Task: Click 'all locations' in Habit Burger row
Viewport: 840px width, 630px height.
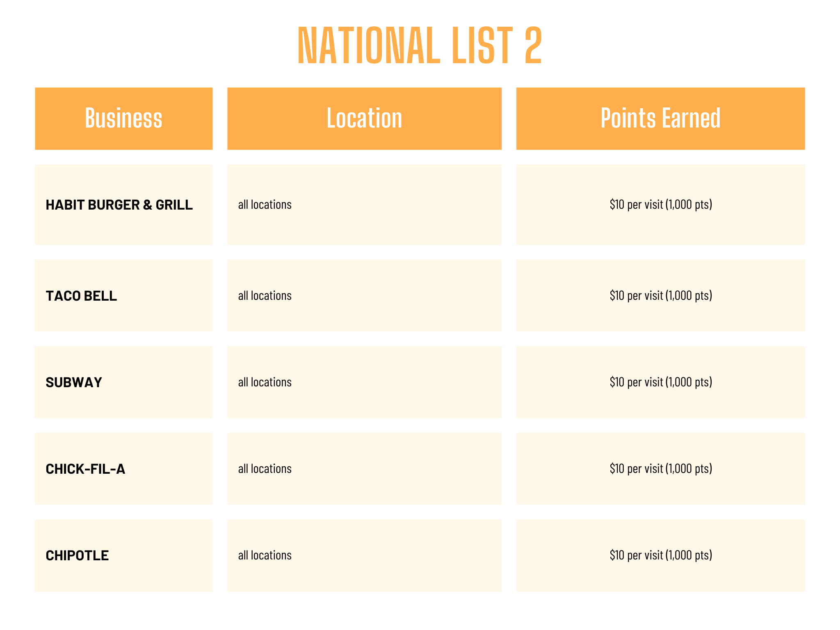Action: 265,205
